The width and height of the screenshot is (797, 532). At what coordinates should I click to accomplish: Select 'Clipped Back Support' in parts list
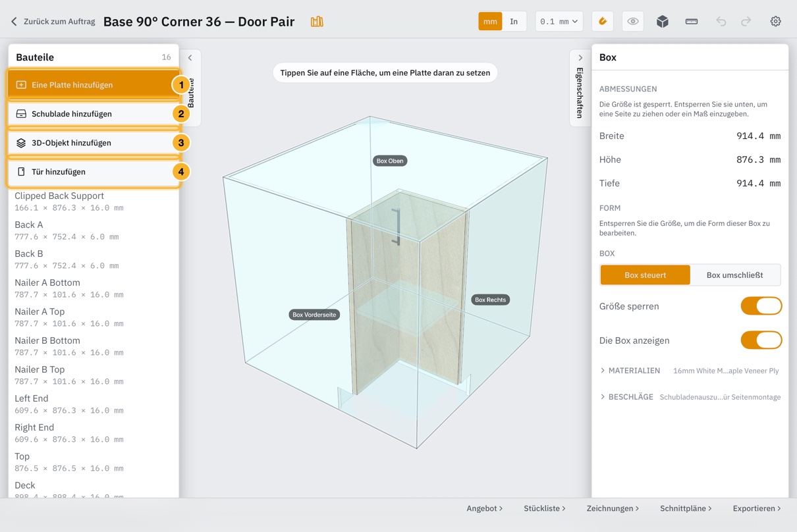[x=94, y=201]
